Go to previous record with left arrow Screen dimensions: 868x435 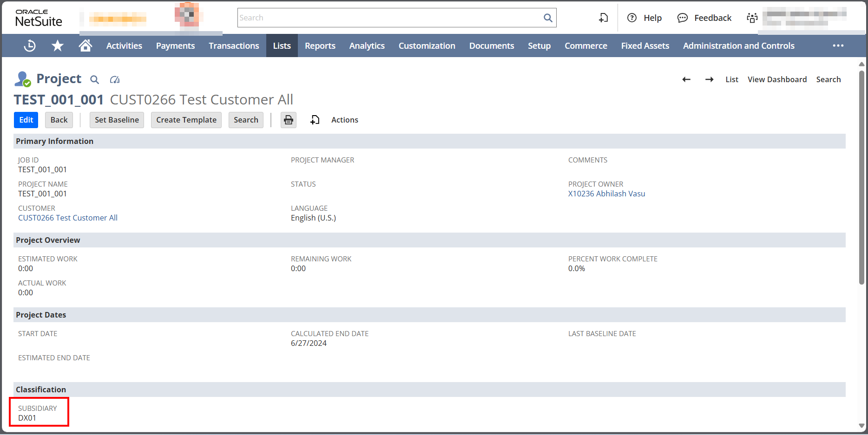pos(686,79)
